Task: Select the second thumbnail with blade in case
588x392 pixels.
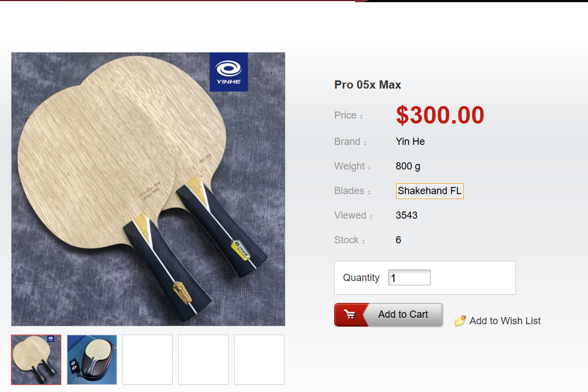Action: pyautogui.click(x=92, y=360)
